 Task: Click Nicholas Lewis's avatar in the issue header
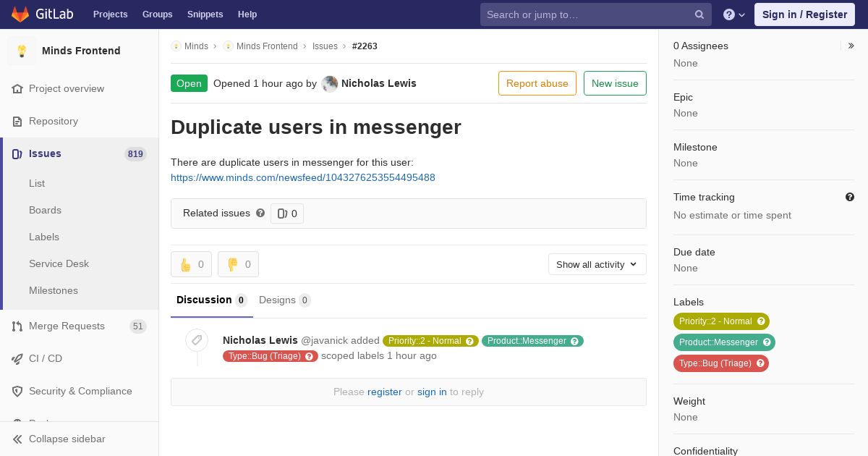pos(330,84)
